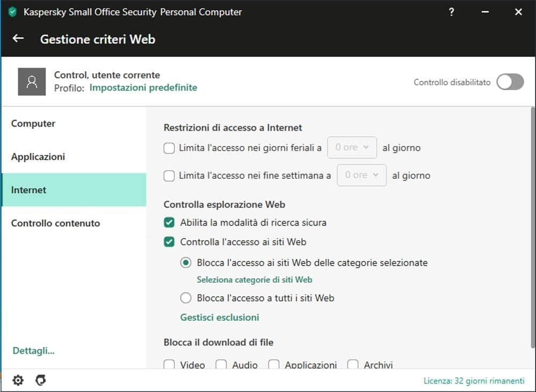The image size is (536, 392).
Task: Select the Internet section
Action: [74, 190]
